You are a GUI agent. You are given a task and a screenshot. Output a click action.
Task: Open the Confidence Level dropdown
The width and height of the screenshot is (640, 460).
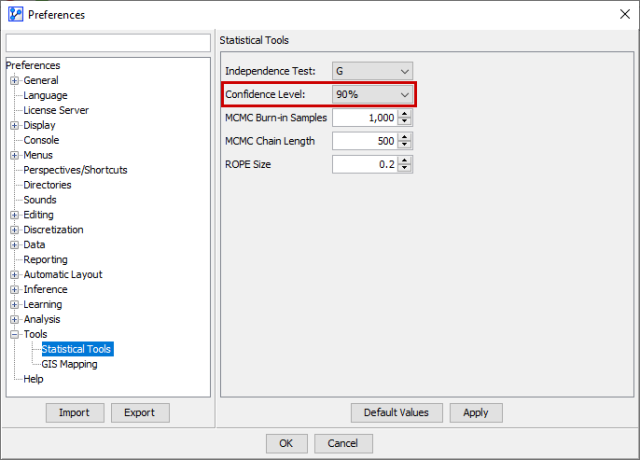tap(372, 94)
